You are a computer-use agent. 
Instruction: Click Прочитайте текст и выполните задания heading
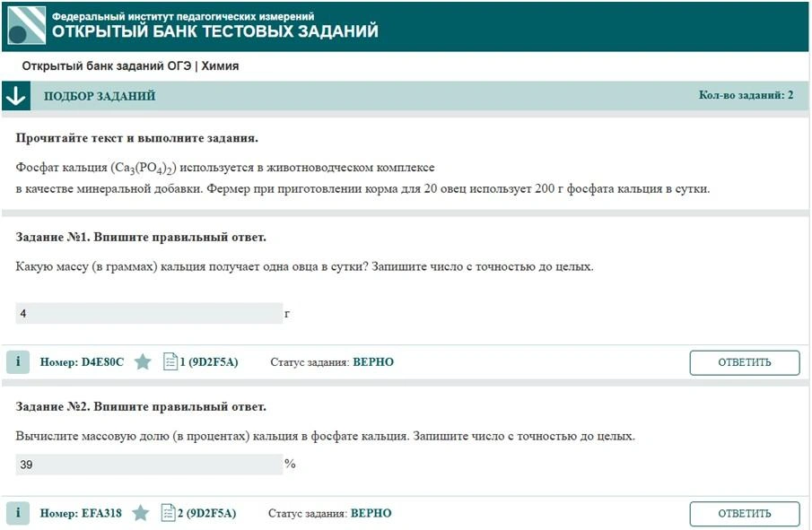[x=136, y=138]
